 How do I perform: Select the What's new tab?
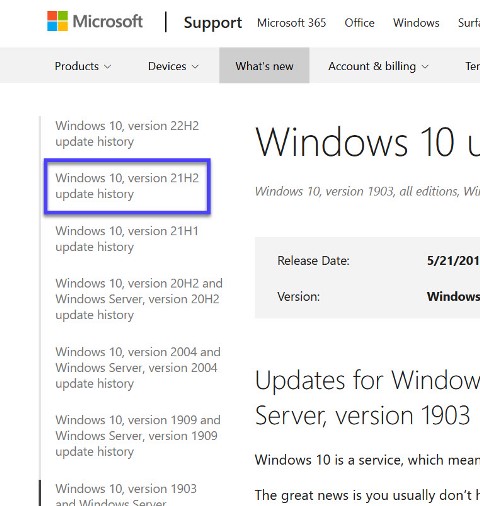[x=264, y=65]
